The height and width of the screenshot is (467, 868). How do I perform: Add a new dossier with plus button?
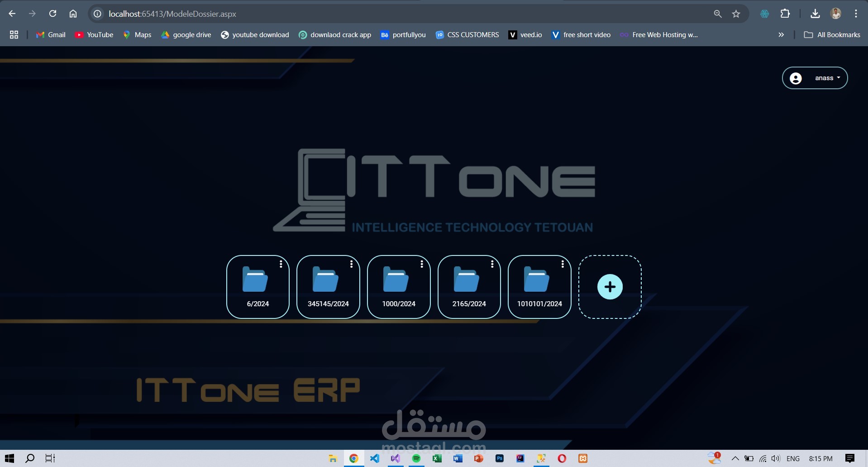tap(610, 287)
